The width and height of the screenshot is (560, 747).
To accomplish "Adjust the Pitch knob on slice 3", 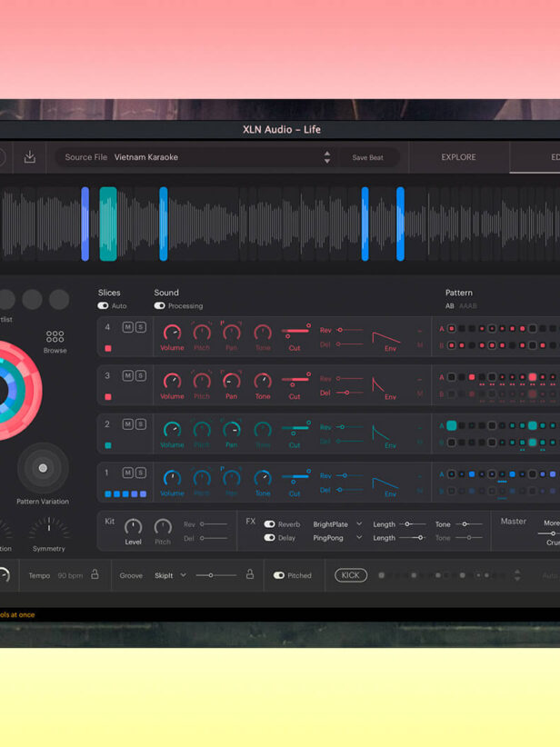I will pos(202,381).
